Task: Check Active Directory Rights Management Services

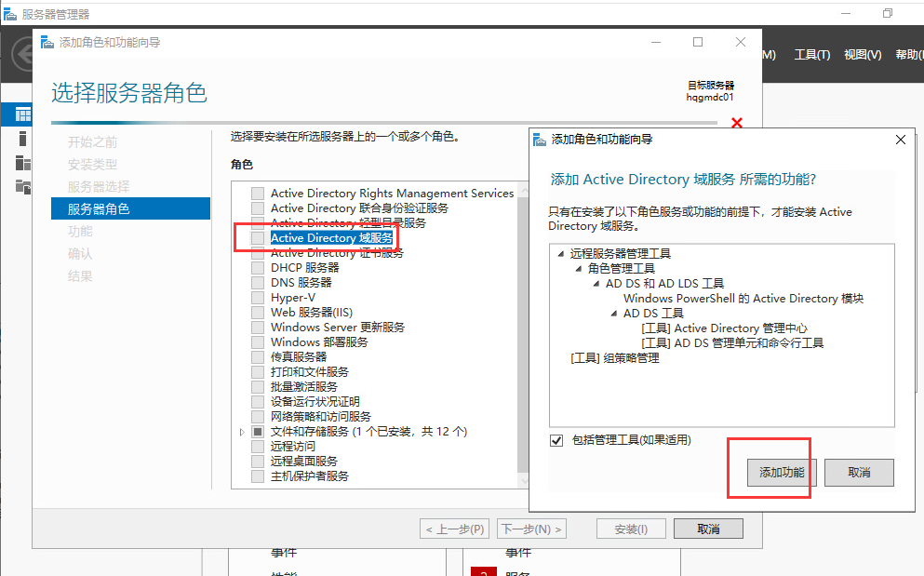Action: (x=258, y=194)
